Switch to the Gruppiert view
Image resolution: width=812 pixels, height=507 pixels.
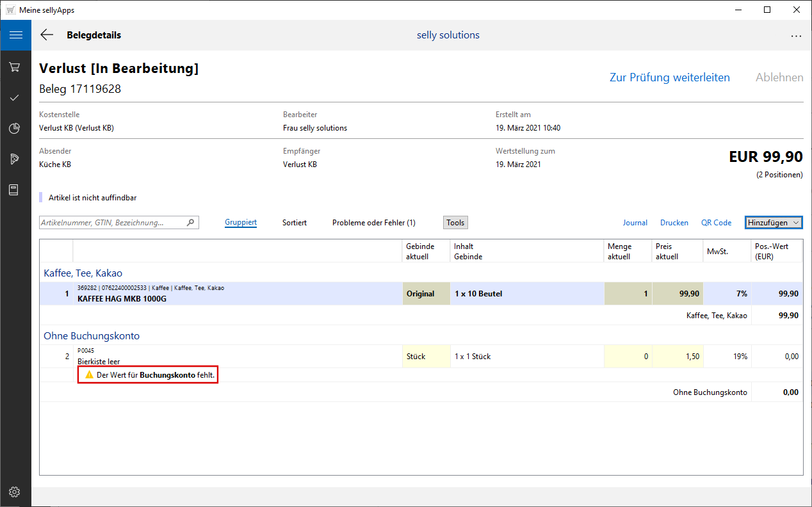click(x=241, y=223)
